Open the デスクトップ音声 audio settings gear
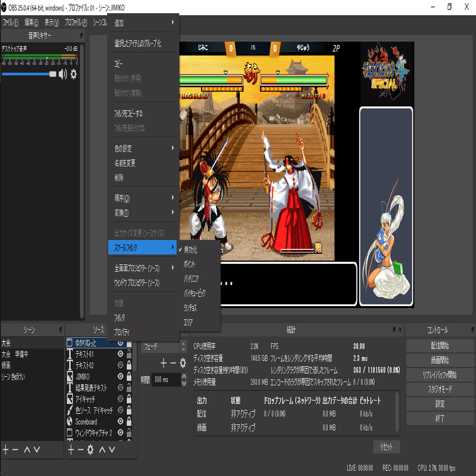Viewport: 476px width, 476px height. 73,74
